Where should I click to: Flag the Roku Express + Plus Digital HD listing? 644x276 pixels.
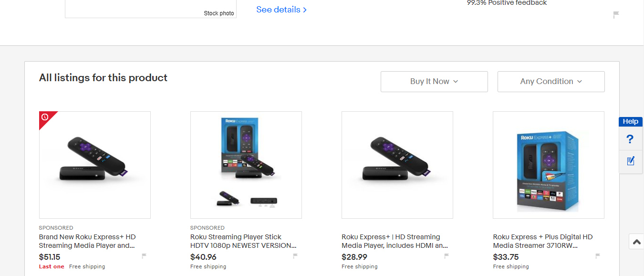point(598,255)
